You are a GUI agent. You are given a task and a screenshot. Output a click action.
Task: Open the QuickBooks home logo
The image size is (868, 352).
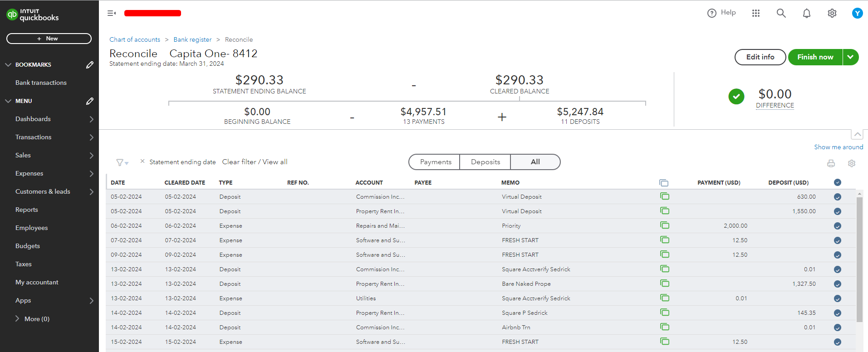[33, 15]
